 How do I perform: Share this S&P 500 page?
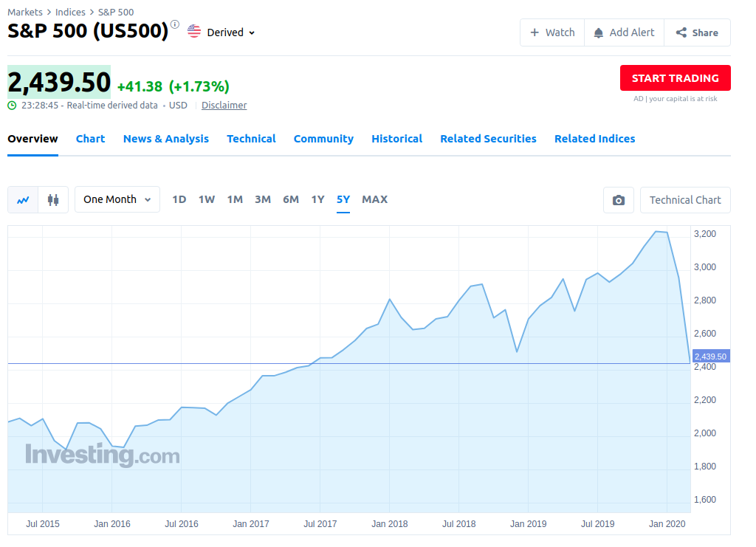click(697, 32)
